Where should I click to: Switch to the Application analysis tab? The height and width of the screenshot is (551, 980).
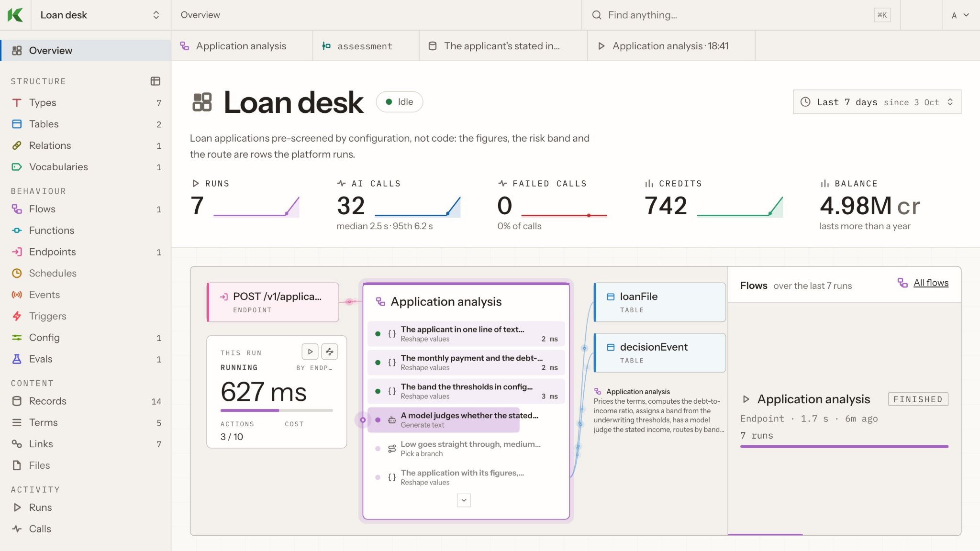coord(242,46)
